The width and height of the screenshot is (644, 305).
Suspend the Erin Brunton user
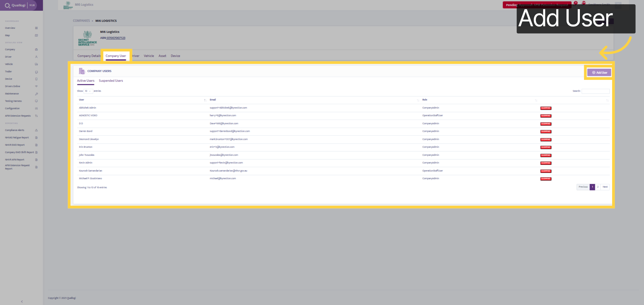[546, 147]
